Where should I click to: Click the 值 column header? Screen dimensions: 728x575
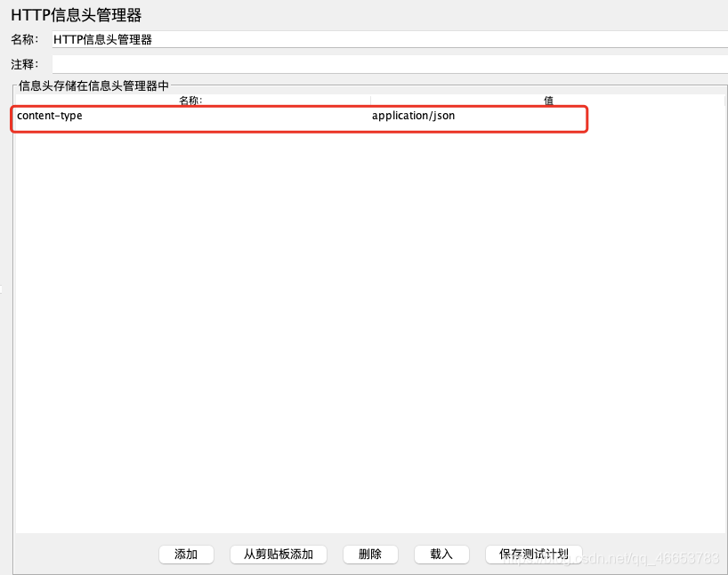[x=548, y=100]
